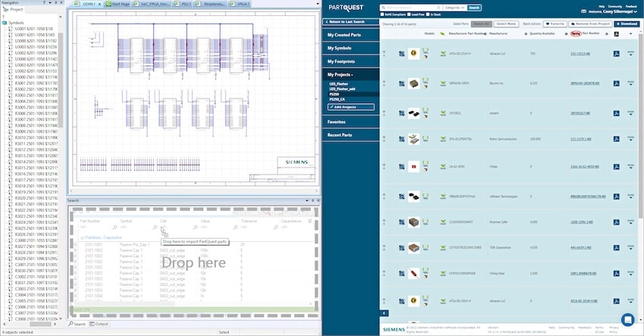Open the Output tab at bottom

[x=98, y=324]
